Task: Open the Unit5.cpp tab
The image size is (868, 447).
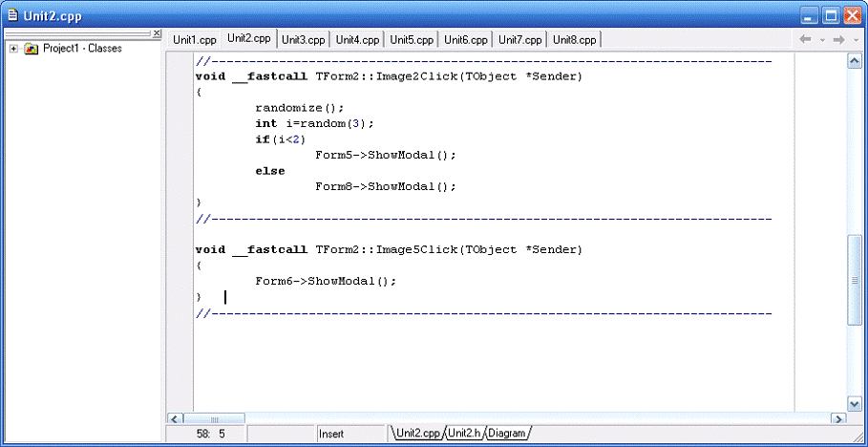Action: point(413,40)
